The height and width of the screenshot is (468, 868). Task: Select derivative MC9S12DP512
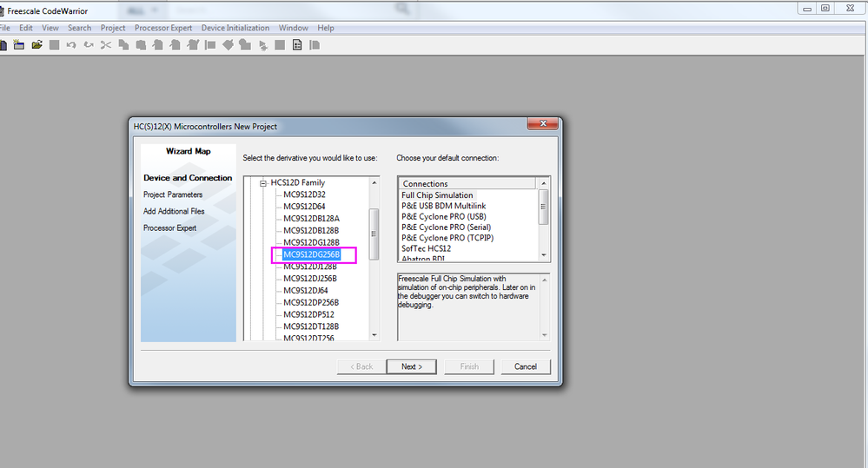coord(309,314)
